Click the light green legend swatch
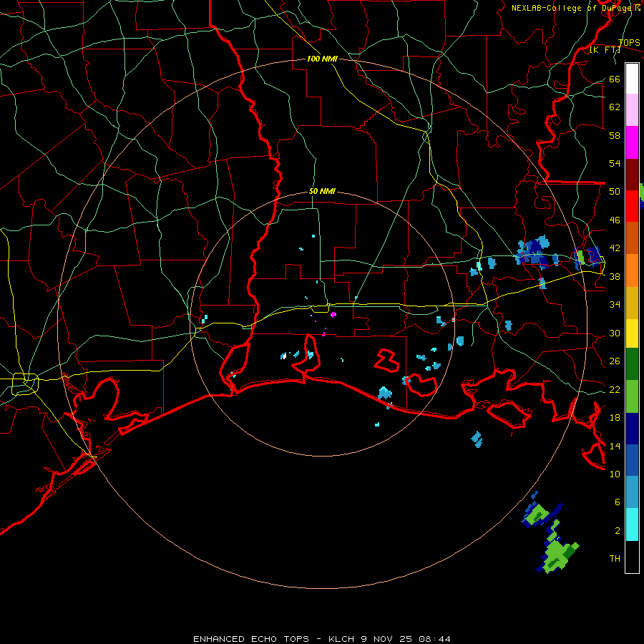Viewport: 644px width, 644px height. [632, 396]
